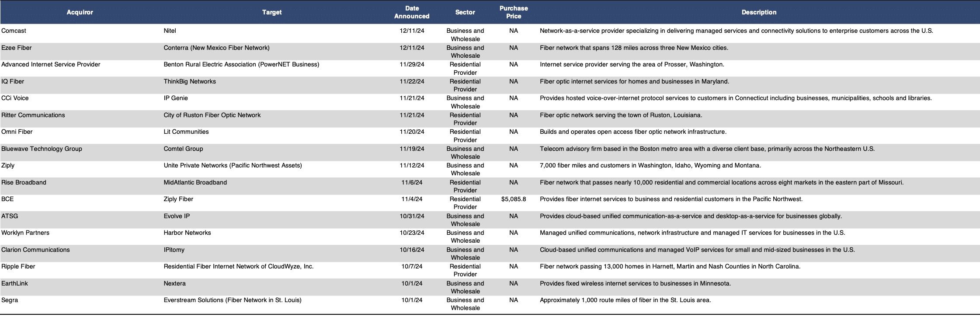The image size is (980, 317).
Task: Click the 10/23/24 date cell
Action: [412, 233]
